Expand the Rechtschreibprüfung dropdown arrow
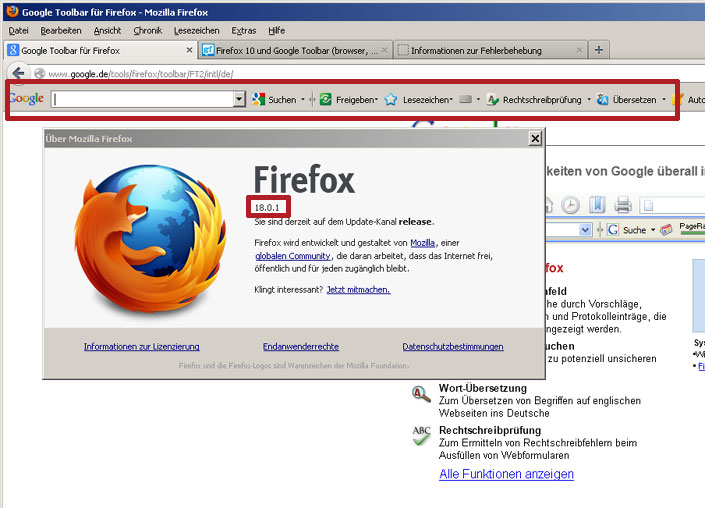The image size is (705, 508). click(589, 99)
